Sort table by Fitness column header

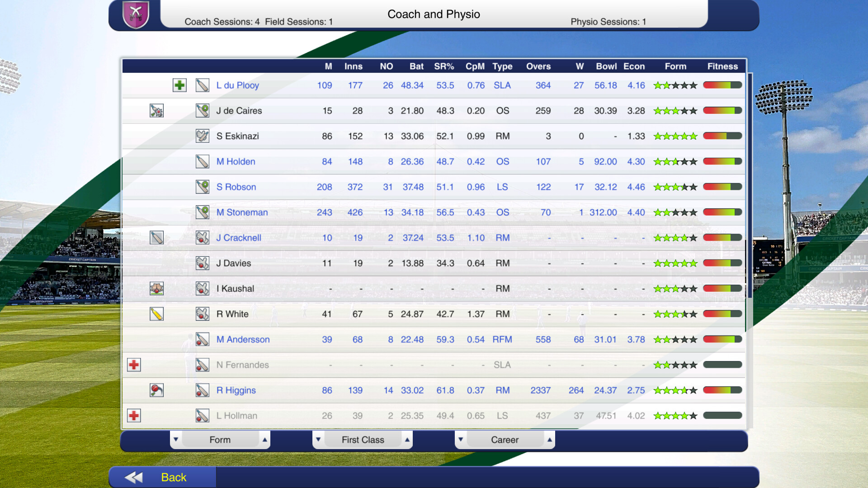[x=722, y=66]
